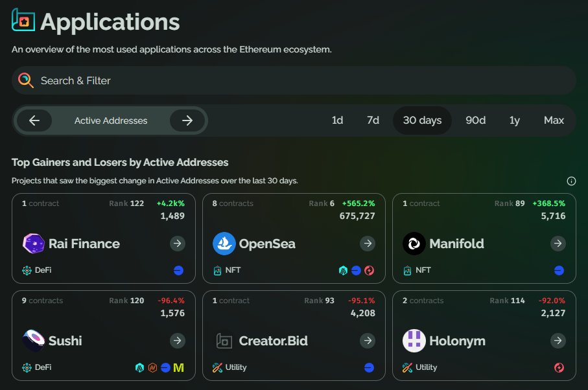The width and height of the screenshot is (588, 390).
Task: Click the yellow M chain icon on Sushi card
Action: tap(178, 368)
